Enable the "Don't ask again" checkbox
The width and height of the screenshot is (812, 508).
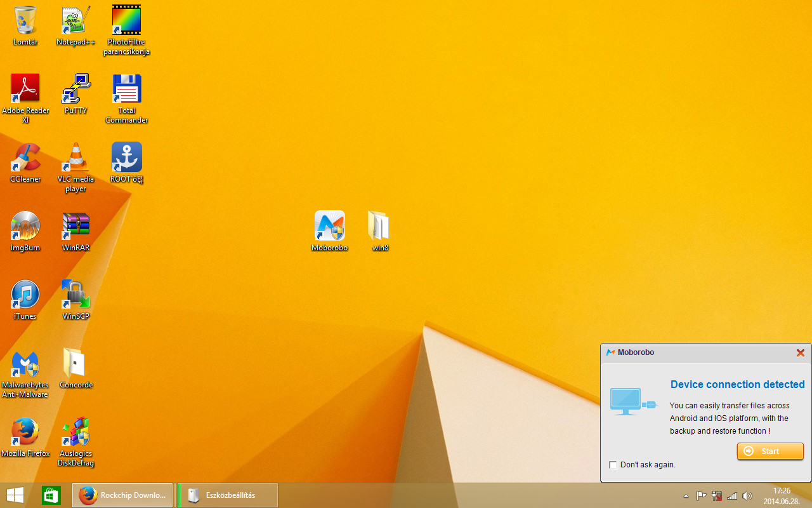pyautogui.click(x=613, y=465)
